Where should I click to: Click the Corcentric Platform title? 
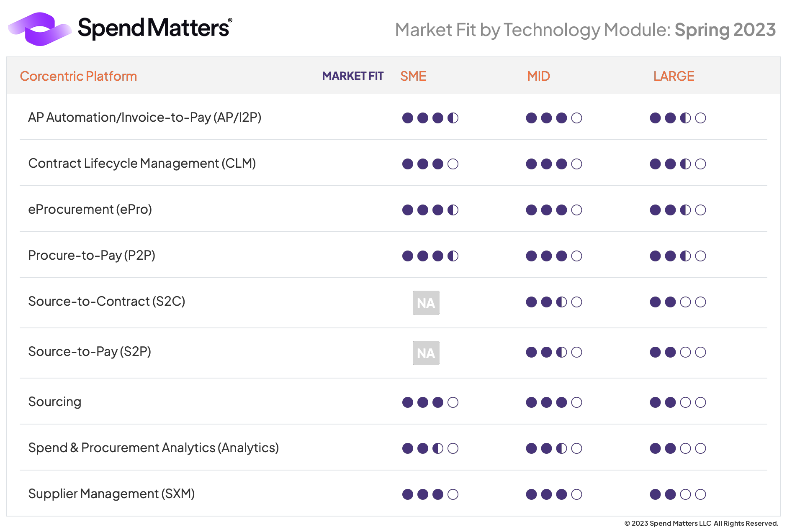coord(78,76)
